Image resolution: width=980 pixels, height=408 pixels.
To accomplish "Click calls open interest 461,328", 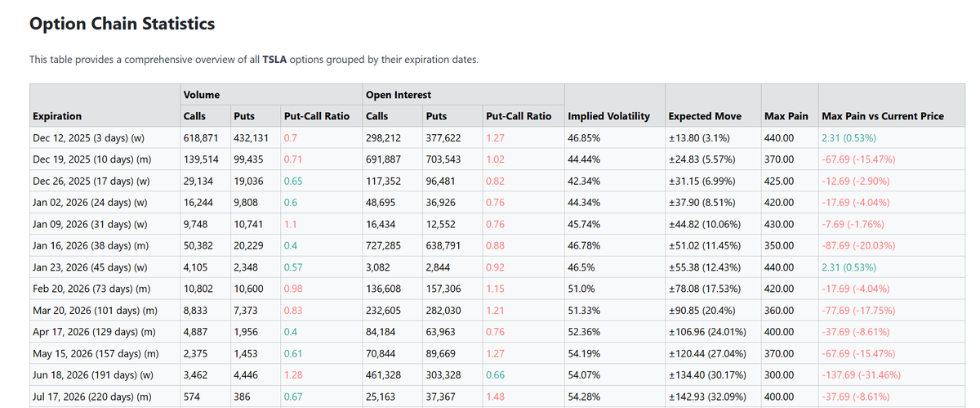I will coord(383,375).
